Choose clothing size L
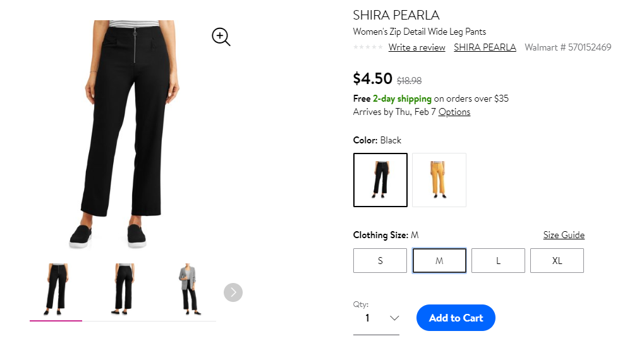The height and width of the screenshot is (343, 644). click(x=498, y=260)
